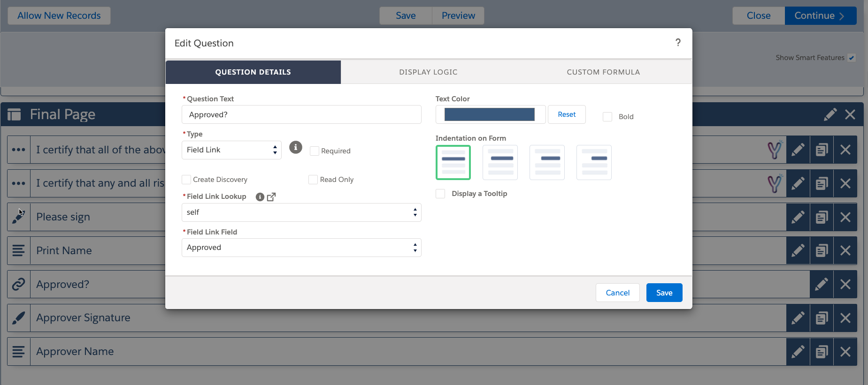This screenshot has width=868, height=385.
Task: Edit the 'Approver Signature' question
Action: click(x=798, y=318)
